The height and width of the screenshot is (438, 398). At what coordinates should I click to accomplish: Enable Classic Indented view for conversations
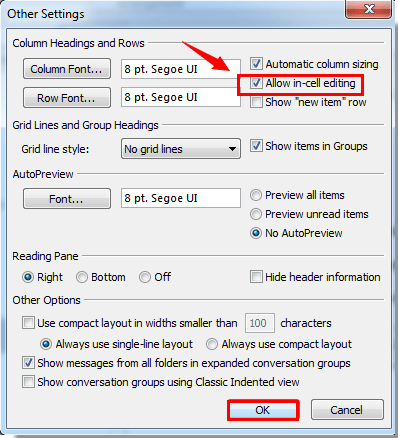point(28,382)
